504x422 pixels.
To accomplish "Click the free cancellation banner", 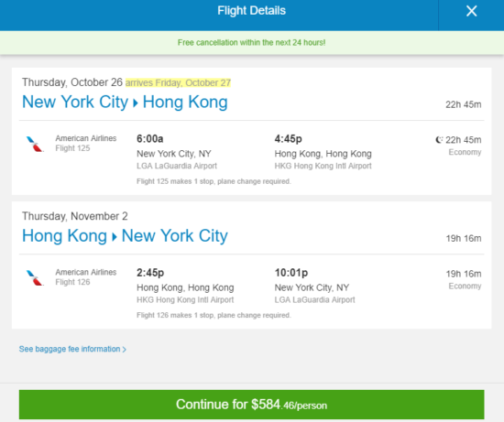I will 252,43.
